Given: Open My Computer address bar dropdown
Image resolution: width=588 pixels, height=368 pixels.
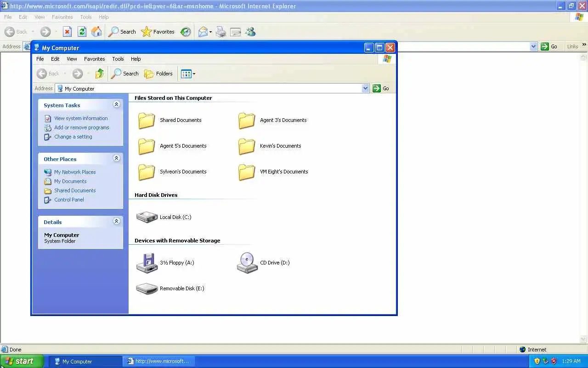Looking at the screenshot, I should coord(365,88).
